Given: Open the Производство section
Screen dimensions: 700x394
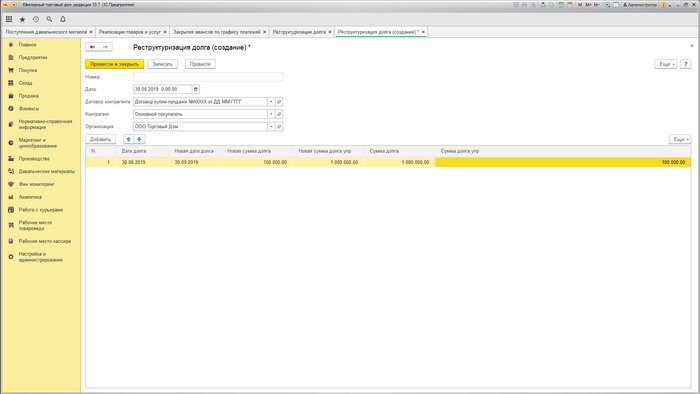Looking at the screenshot, I should (34, 159).
